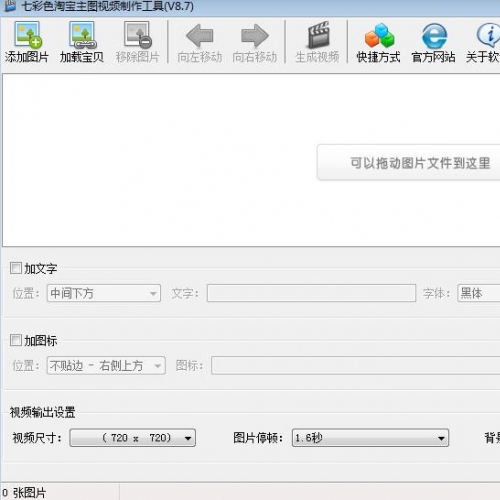Viewport: 500px width, 500px height.
Task: Click the 生成视频 clapperboard icon
Action: click(318, 35)
